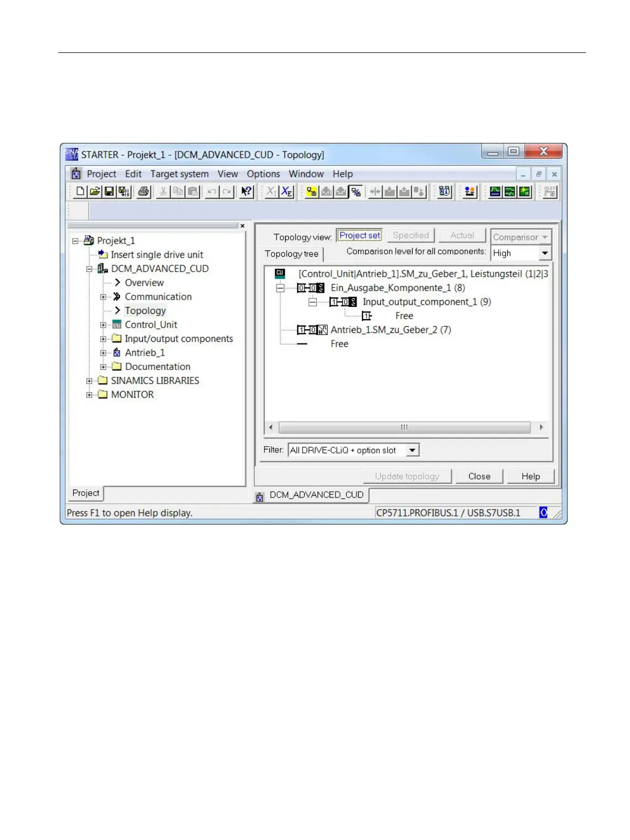Viewport: 630px width, 840px height.
Task: Open the Options menu
Action: 263,174
